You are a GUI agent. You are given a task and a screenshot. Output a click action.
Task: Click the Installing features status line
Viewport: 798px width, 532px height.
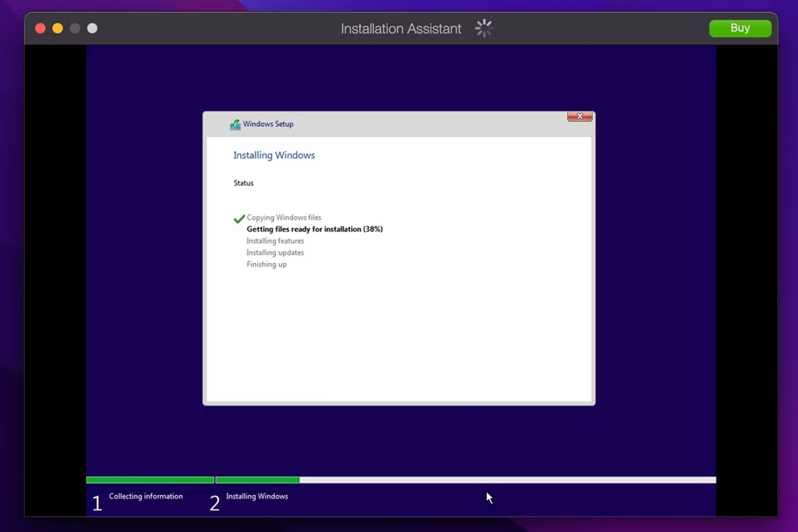pos(275,241)
